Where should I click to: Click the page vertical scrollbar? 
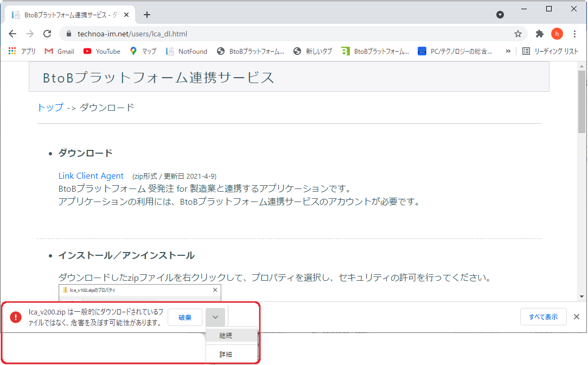click(581, 103)
